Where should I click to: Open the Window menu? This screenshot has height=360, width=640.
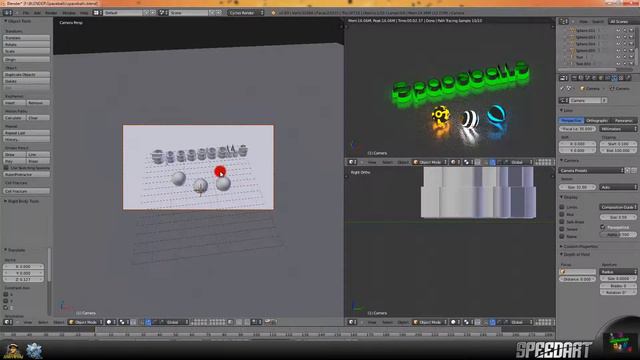point(69,13)
